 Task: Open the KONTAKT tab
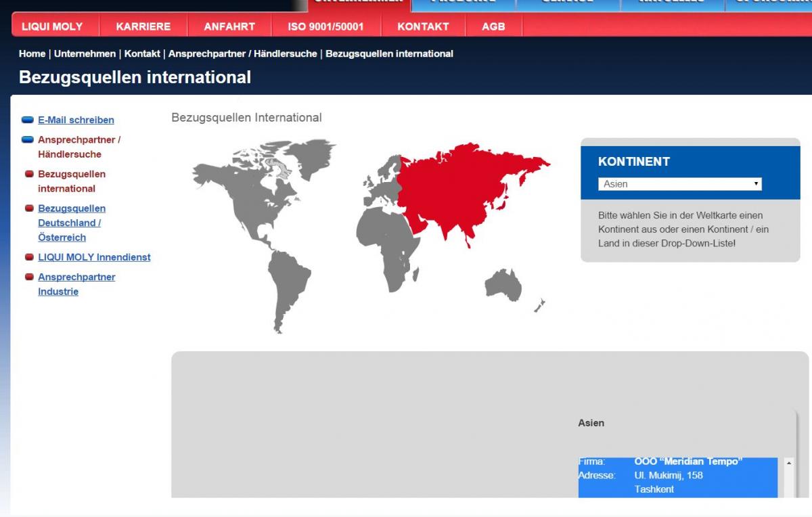click(423, 26)
